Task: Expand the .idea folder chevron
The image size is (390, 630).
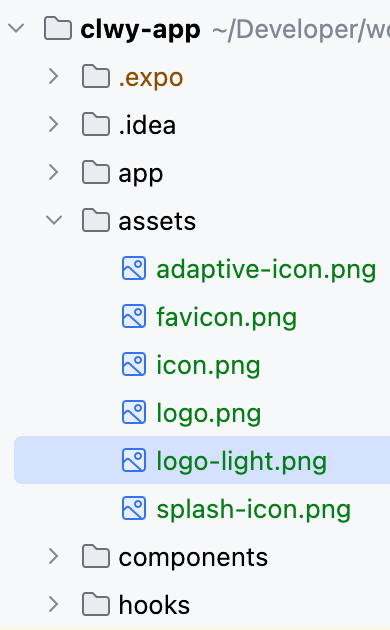Action: (53, 124)
